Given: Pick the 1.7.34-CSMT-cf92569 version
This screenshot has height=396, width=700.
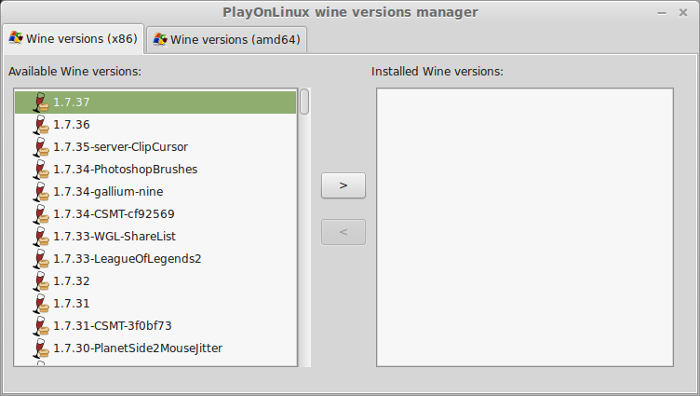Looking at the screenshot, I should pos(155,214).
